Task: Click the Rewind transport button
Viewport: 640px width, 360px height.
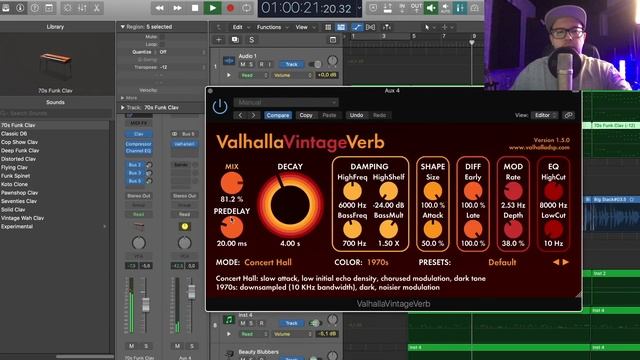Action: click(x=160, y=8)
